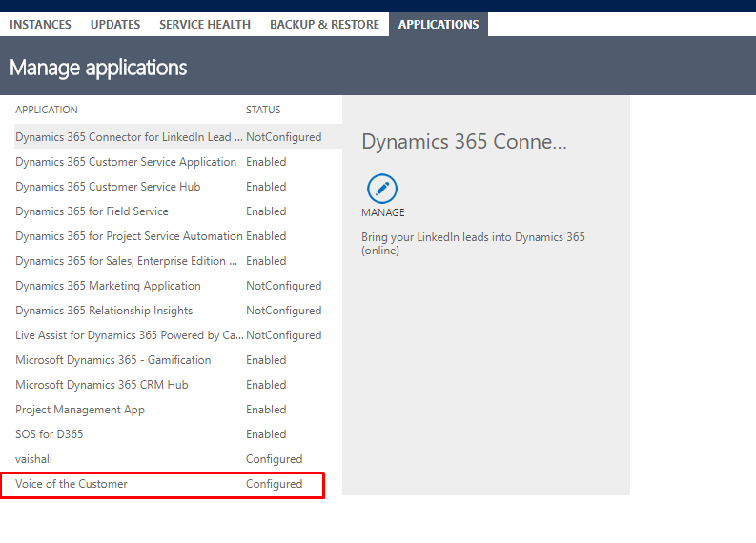Choose the vaishali application row
756x543 pixels.
(178, 458)
